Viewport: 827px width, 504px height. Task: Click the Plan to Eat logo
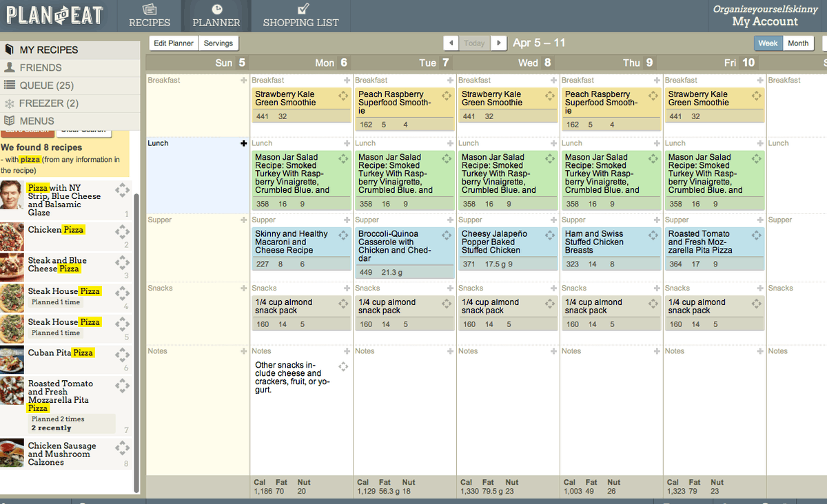(55, 15)
